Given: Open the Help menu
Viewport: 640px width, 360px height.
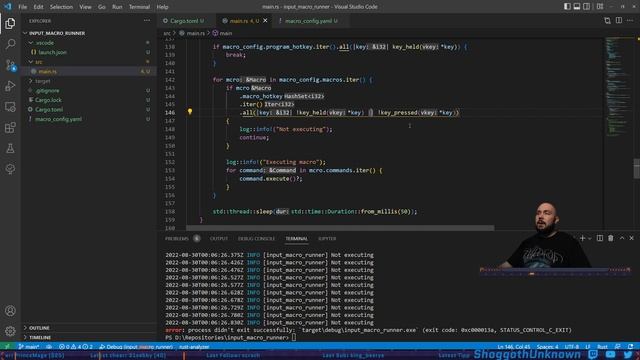Looking at the screenshot, I should tap(162, 7).
